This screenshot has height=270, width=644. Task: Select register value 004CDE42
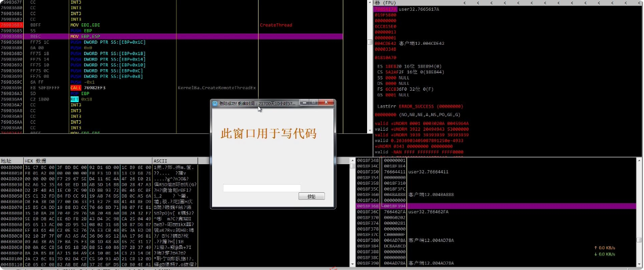pyautogui.click(x=385, y=43)
